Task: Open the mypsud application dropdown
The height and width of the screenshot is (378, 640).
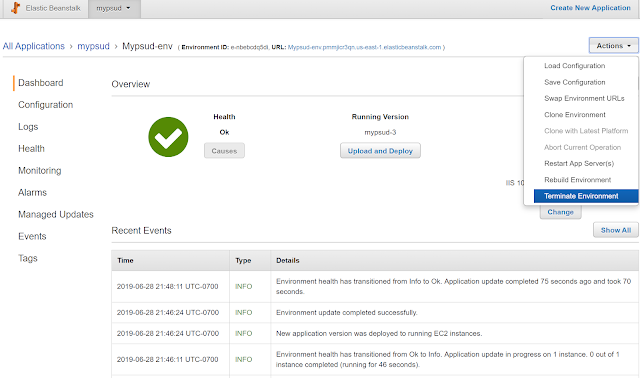Action: pyautogui.click(x=114, y=8)
